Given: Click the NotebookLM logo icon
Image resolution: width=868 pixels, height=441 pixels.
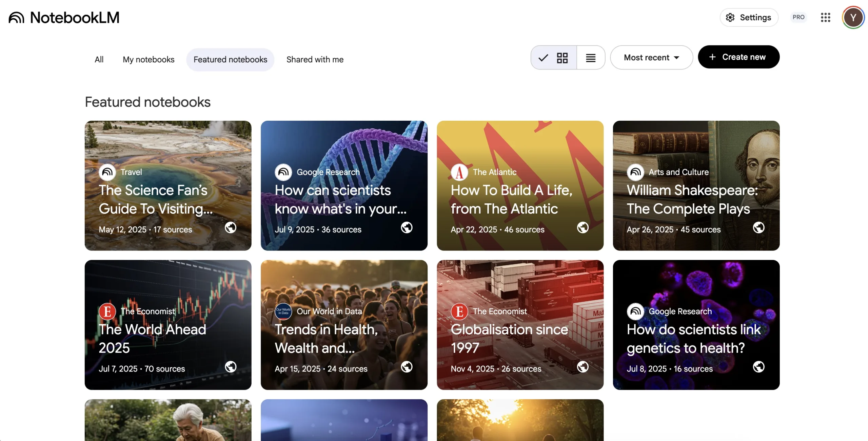Looking at the screenshot, I should (16, 18).
